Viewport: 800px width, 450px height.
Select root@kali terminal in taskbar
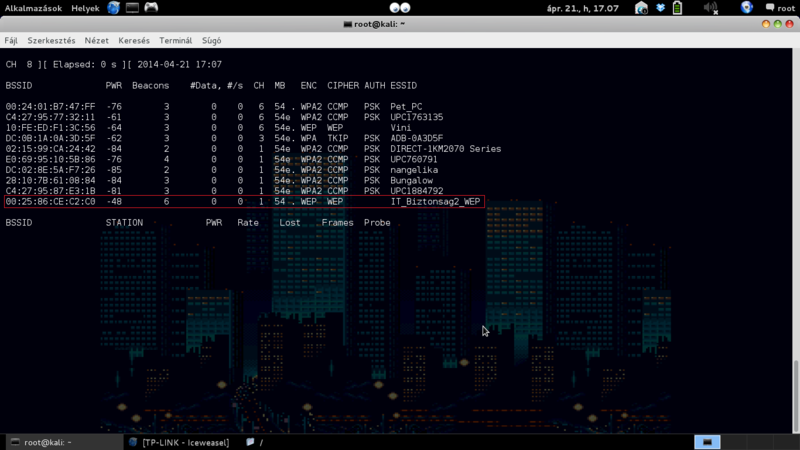click(50, 442)
